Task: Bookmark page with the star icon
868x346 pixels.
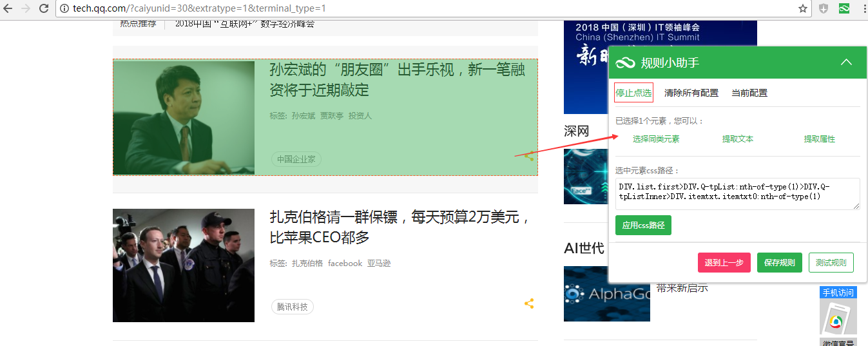Action: coord(803,8)
